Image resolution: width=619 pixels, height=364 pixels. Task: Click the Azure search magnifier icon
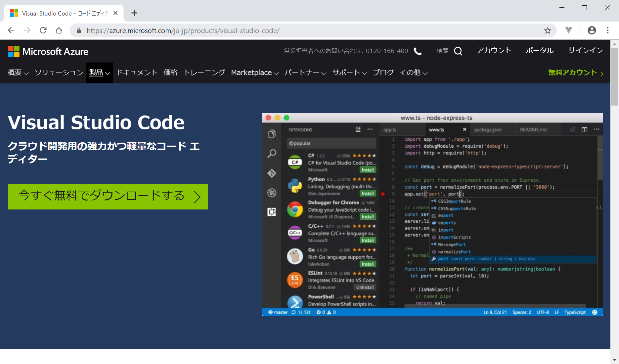click(458, 51)
